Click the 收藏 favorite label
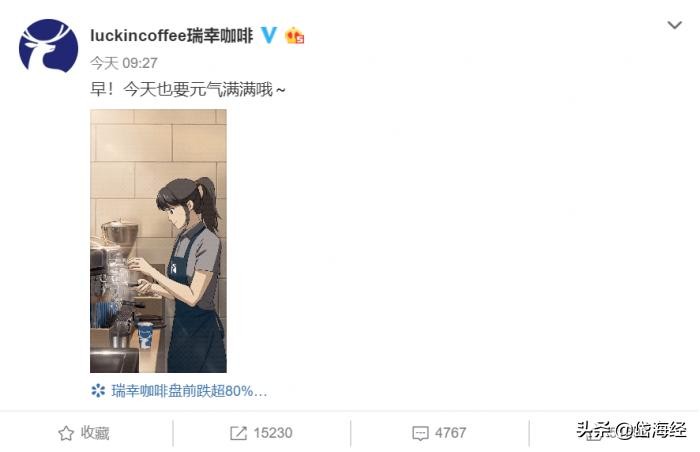The image size is (700, 452). (x=95, y=433)
